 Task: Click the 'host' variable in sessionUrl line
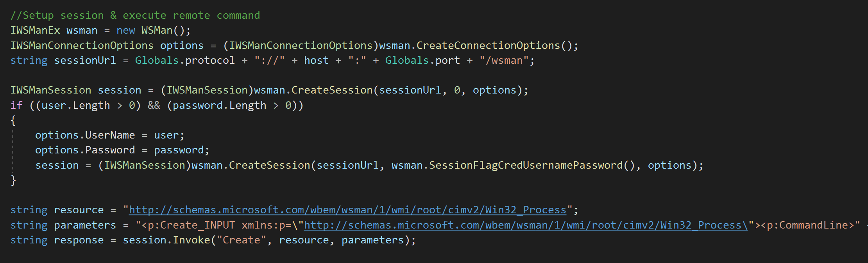(316, 61)
